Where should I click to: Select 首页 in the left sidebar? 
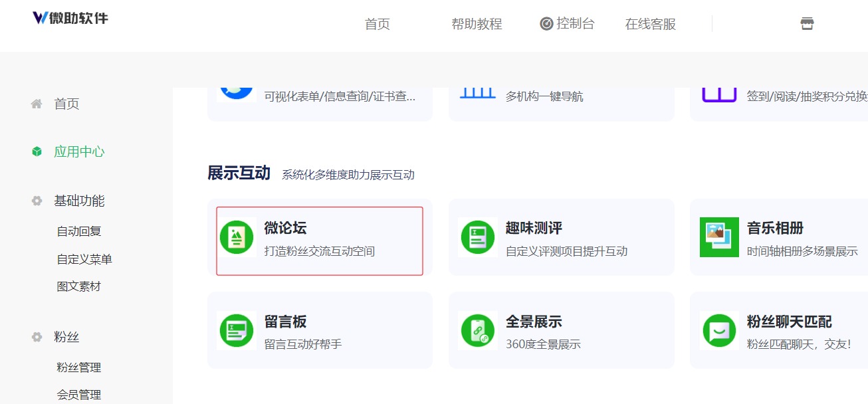66,104
